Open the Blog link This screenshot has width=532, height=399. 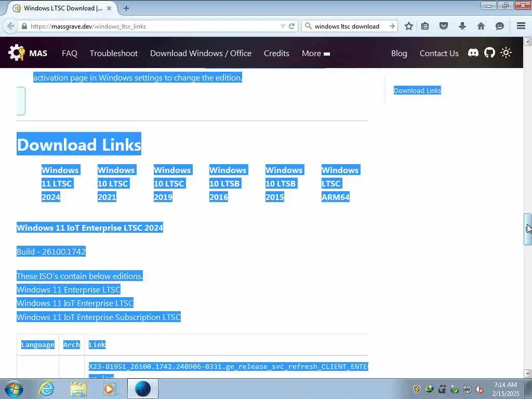399,54
